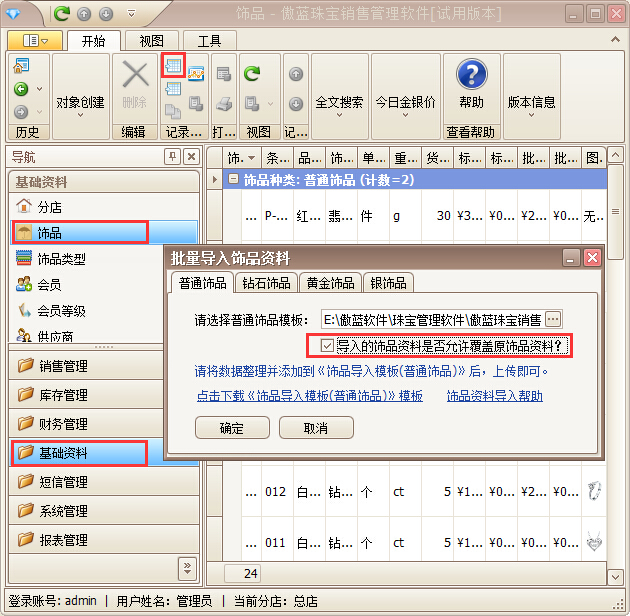The width and height of the screenshot is (630, 616).
Task: Click the printer icon in the ribbon
Action: point(223,103)
